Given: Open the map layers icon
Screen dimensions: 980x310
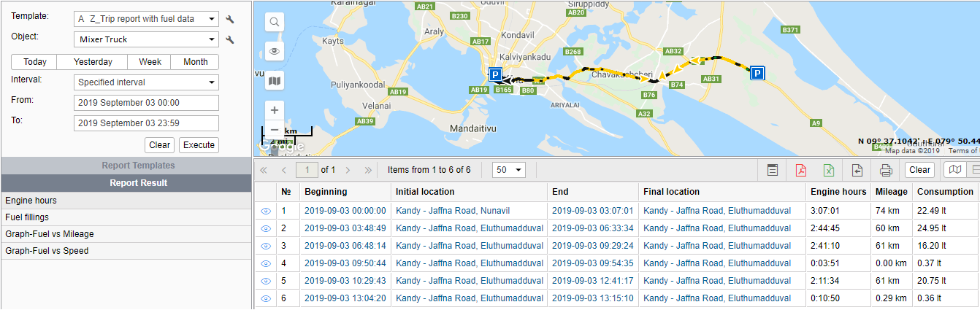Looking at the screenshot, I should point(275,80).
